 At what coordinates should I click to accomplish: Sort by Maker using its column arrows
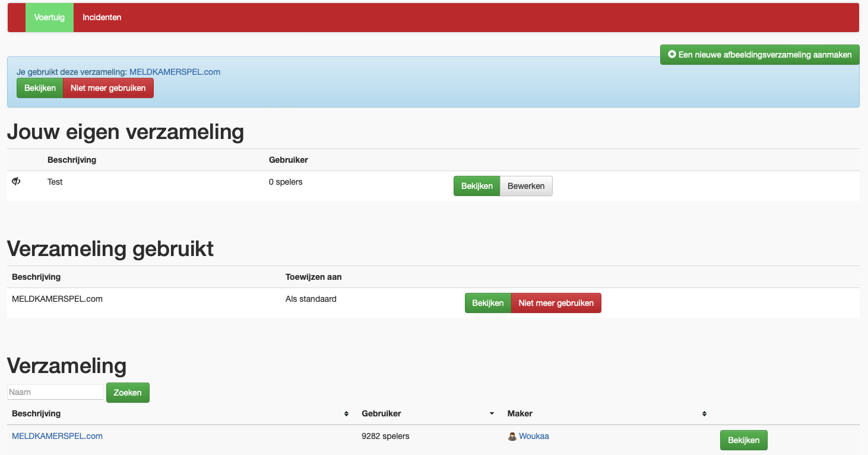[704, 414]
